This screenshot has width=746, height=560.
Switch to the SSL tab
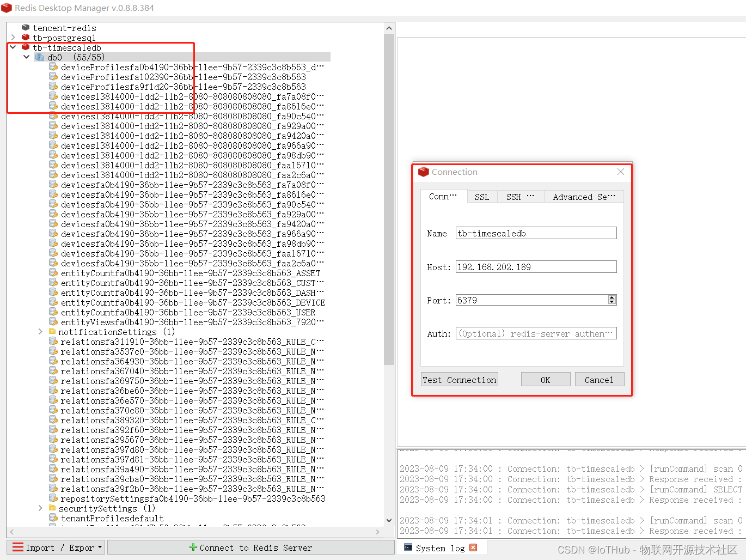pyautogui.click(x=482, y=197)
